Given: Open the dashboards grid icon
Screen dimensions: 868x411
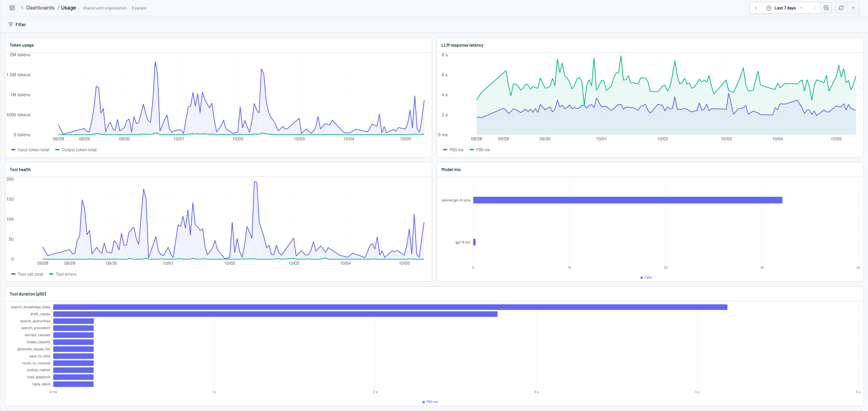Looking at the screenshot, I should tap(12, 8).
